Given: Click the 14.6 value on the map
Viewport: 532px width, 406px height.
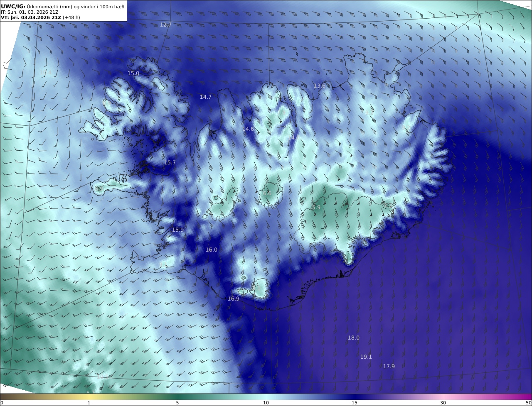Looking at the screenshot, I should (x=248, y=129).
